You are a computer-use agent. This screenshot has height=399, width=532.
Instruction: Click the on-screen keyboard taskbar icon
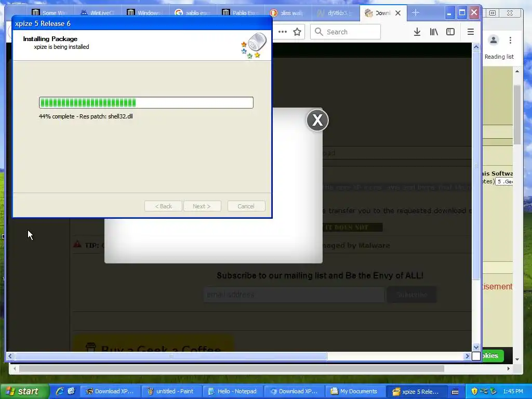tap(455, 392)
